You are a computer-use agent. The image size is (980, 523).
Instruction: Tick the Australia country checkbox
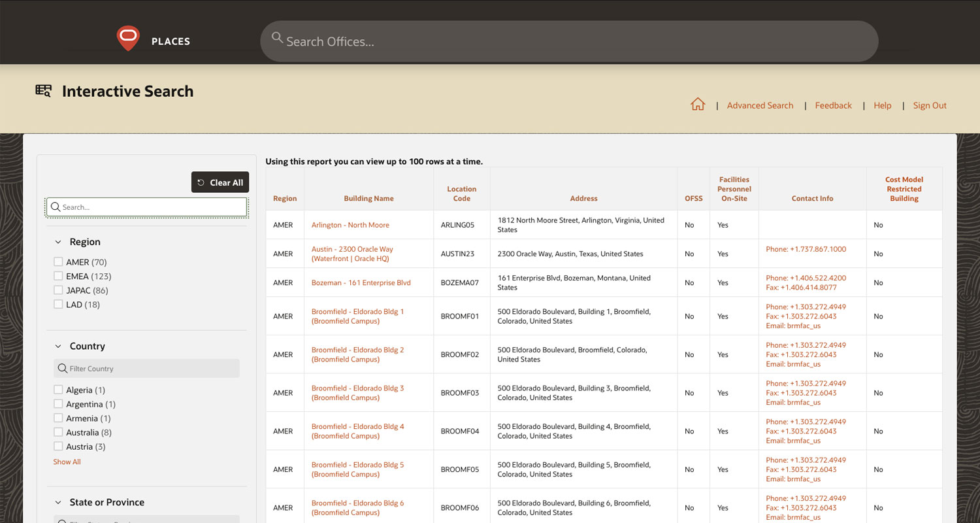[58, 433]
